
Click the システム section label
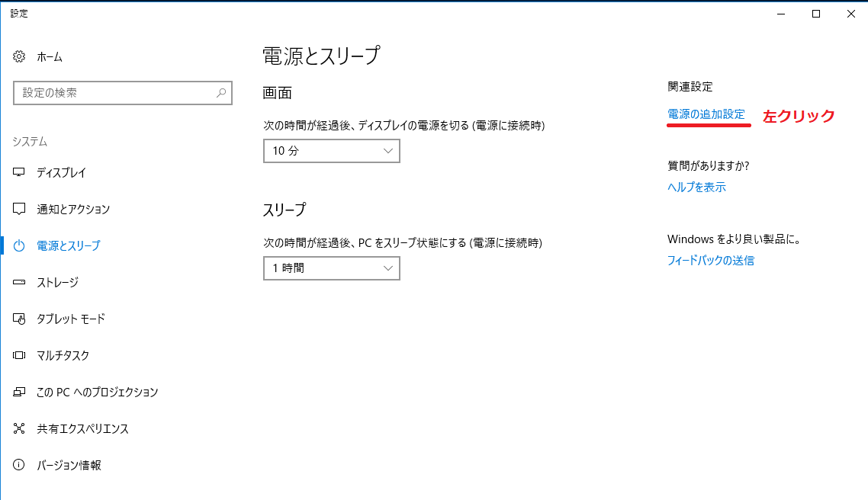(x=30, y=142)
